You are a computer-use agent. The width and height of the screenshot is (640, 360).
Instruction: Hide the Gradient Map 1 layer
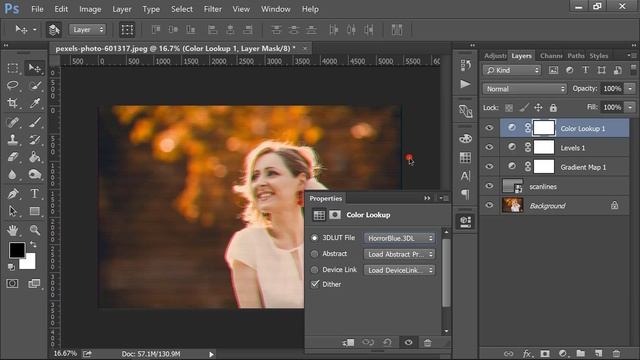489,167
